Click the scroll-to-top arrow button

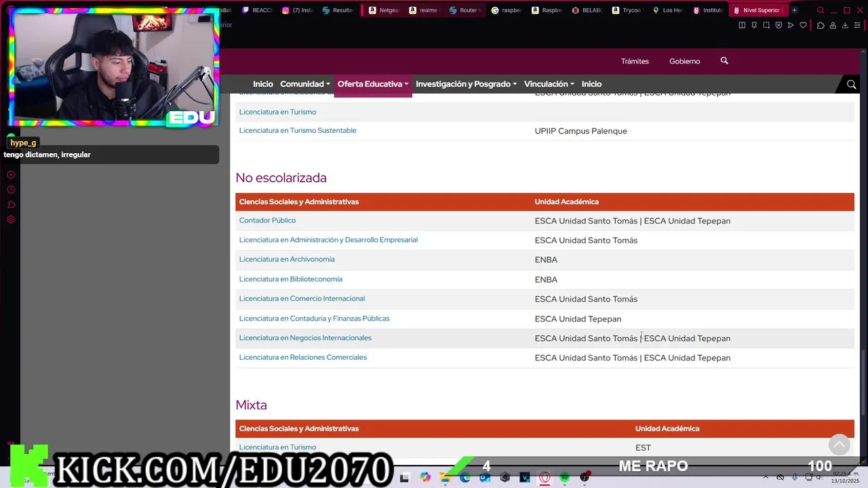[840, 444]
